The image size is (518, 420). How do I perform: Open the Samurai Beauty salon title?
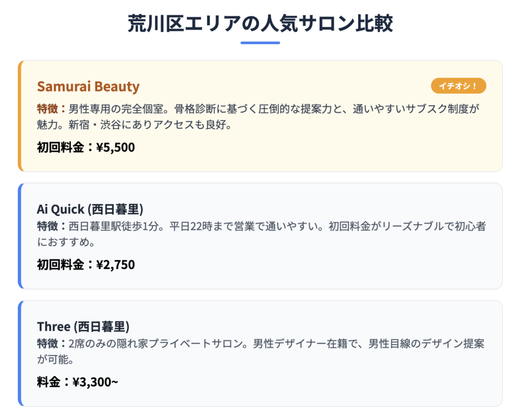tap(88, 86)
